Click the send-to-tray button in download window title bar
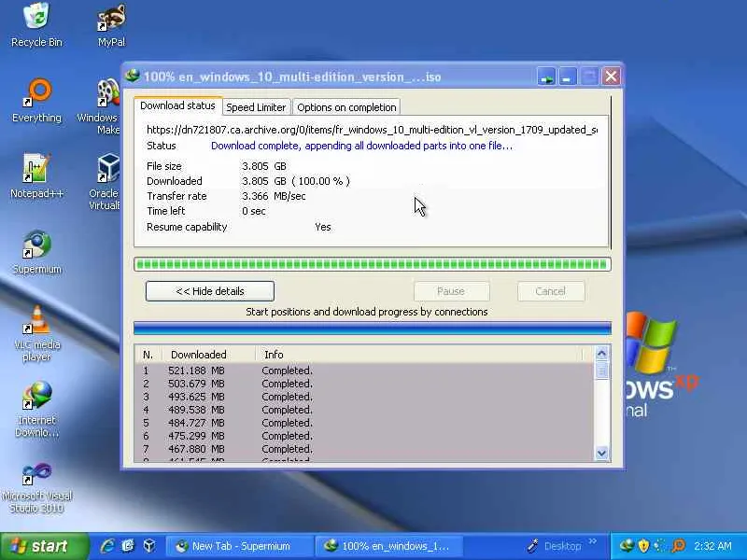The width and height of the screenshot is (747, 560). (x=546, y=77)
